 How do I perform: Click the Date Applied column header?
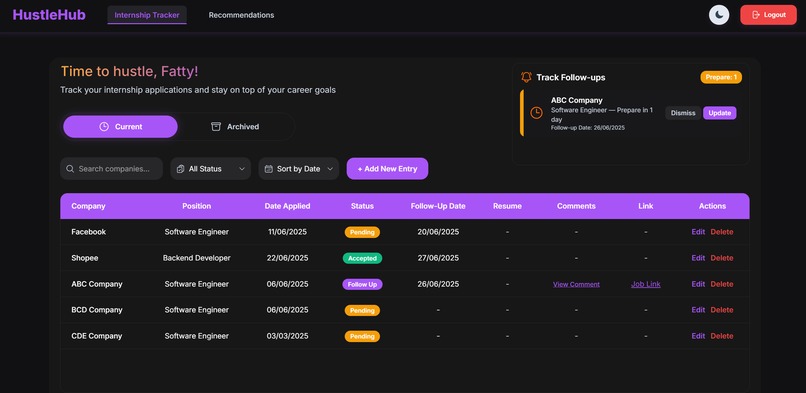tap(287, 206)
